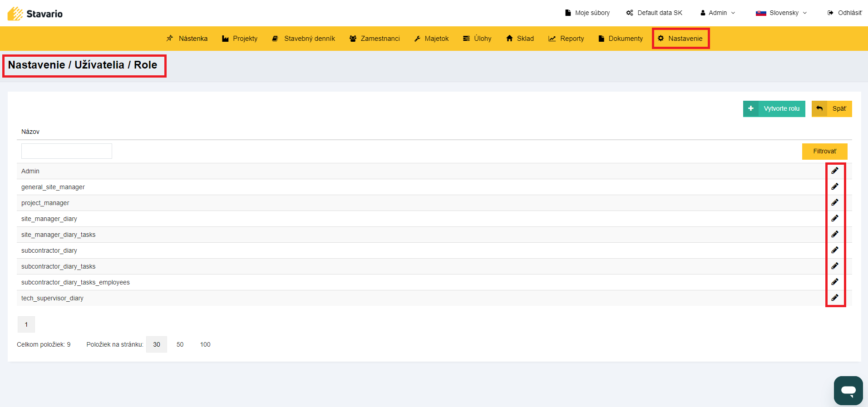868x407 pixels.
Task: Open the Nastavenie menu
Action: tap(680, 39)
